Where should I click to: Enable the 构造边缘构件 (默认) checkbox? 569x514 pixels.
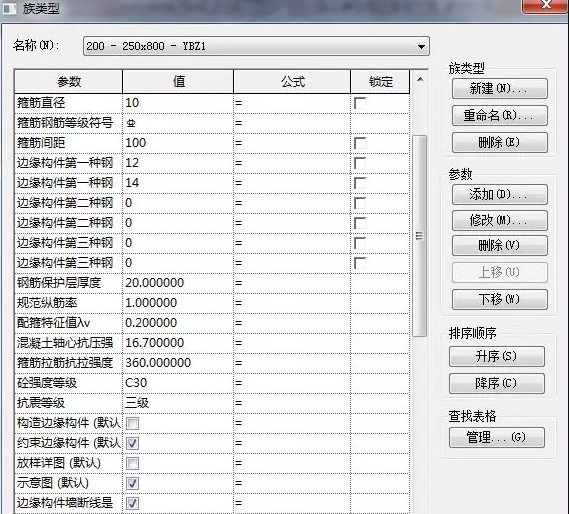tap(132, 423)
